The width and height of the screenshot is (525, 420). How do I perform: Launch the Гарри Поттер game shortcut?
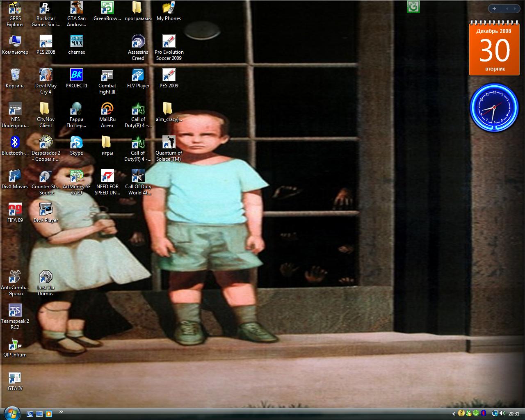(77, 115)
